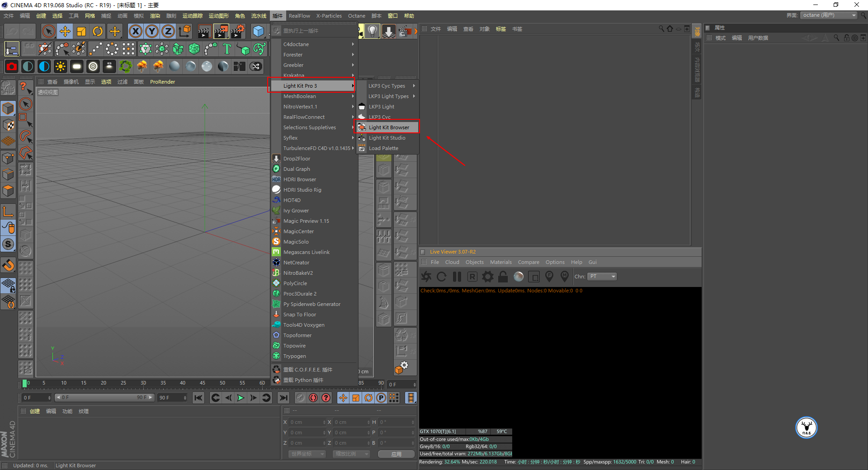This screenshot has width=868, height=470.
Task: Toggle Y axis lock
Action: pos(151,31)
